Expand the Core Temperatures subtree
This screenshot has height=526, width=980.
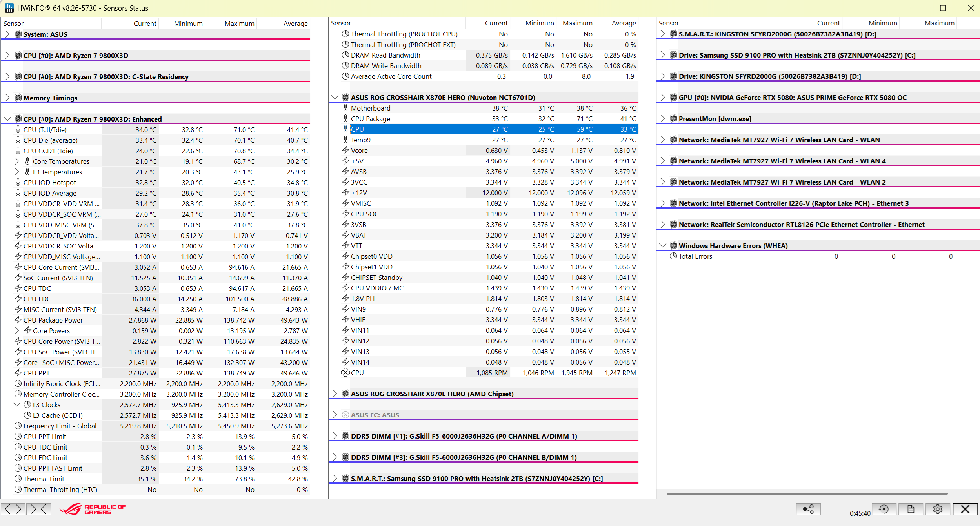(x=17, y=161)
